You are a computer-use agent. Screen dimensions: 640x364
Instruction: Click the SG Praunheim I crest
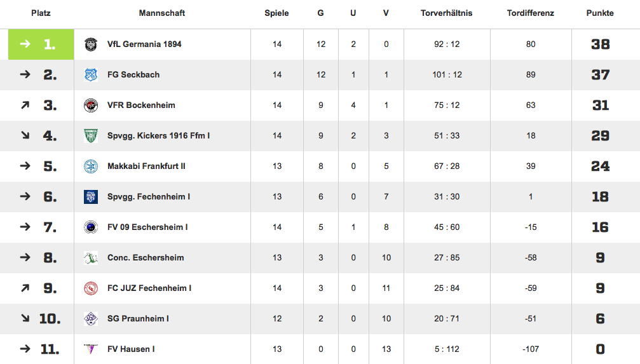pos(91,318)
